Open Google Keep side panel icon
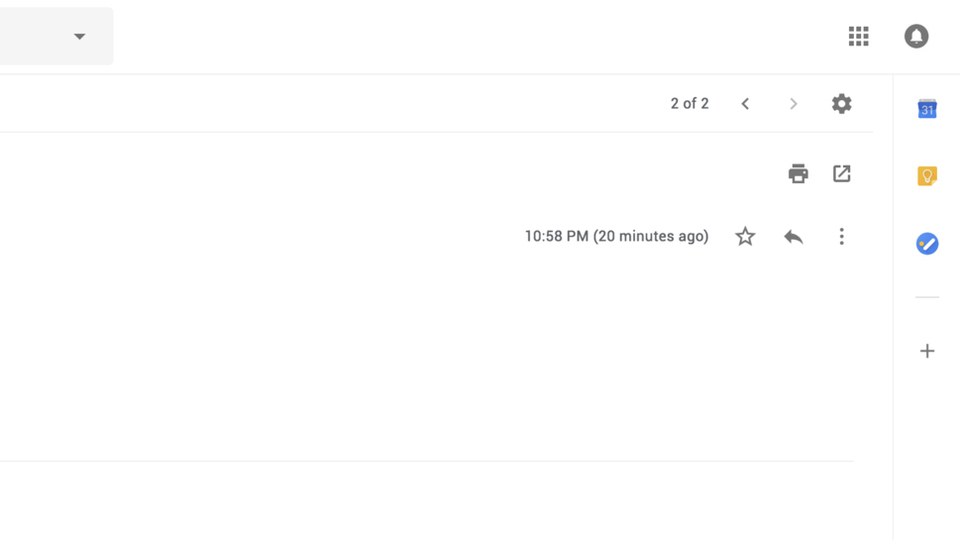Screen dimensions: 960x540 (927, 176)
